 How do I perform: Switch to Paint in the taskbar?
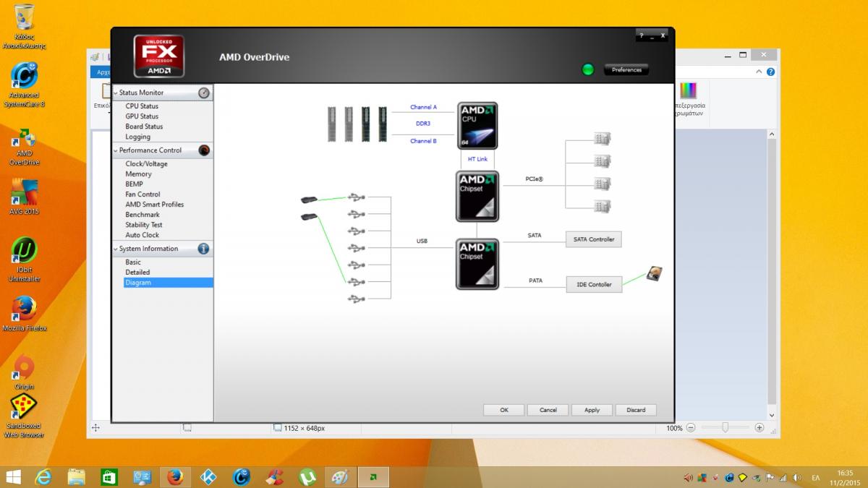tap(340, 477)
